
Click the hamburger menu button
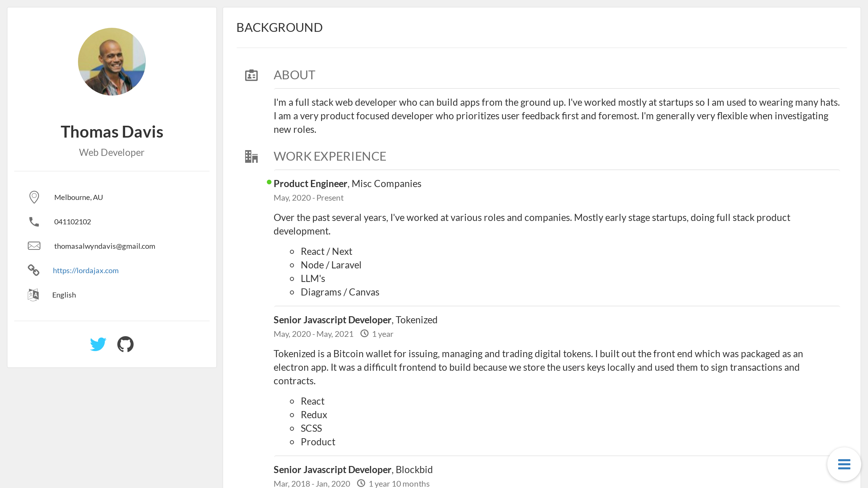tap(844, 464)
